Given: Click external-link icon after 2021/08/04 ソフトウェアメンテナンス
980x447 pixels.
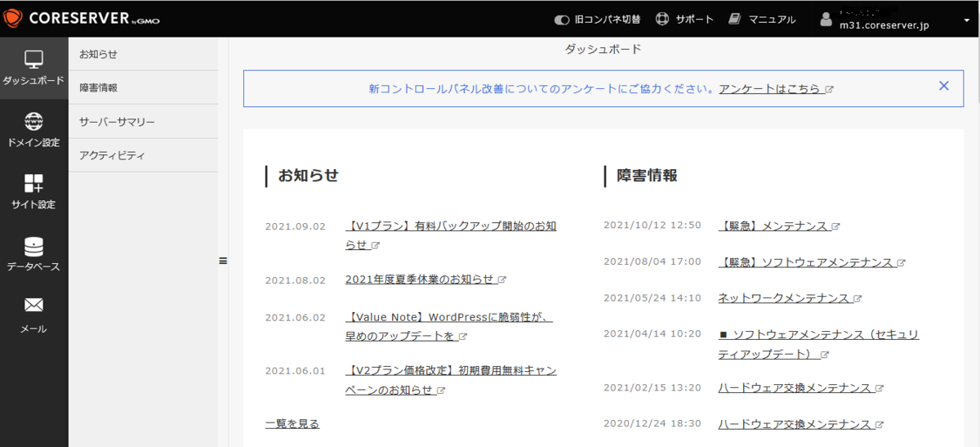Looking at the screenshot, I should [901, 263].
